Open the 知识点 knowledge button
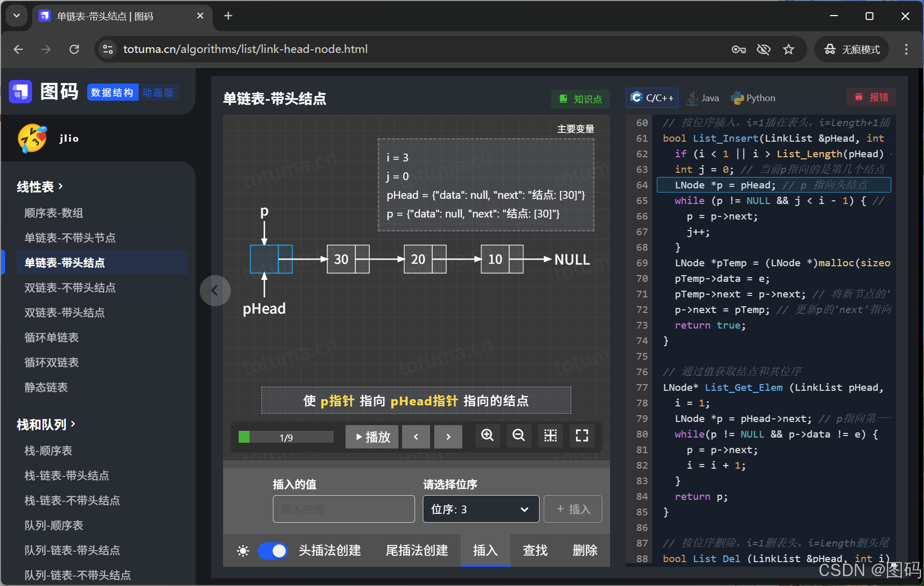Screen dimensions: 924x586 (581, 99)
